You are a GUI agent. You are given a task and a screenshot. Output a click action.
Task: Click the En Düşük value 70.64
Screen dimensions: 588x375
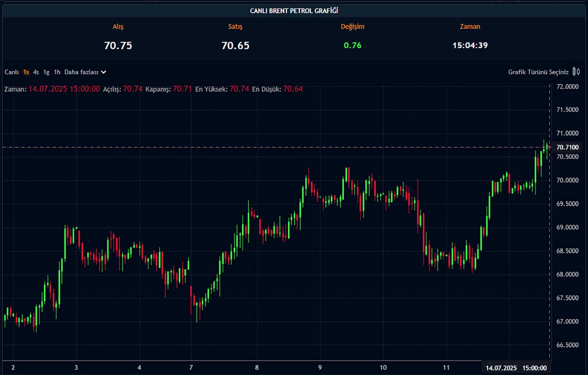point(293,89)
